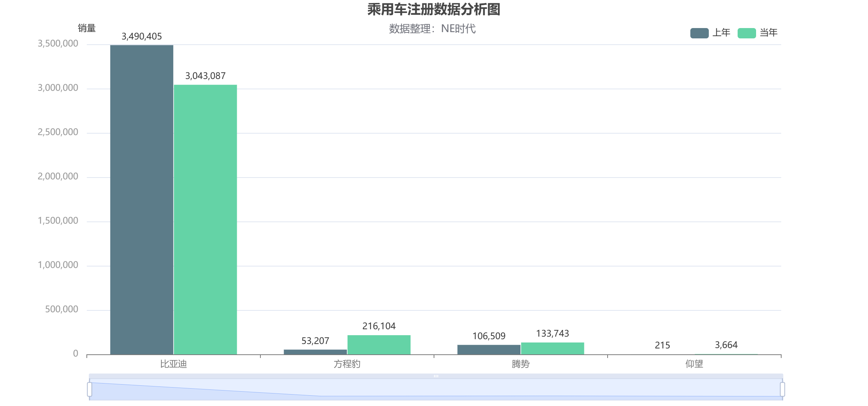This screenshot has width=868, height=406.
Task: Click the 方程豹 当年 green bar
Action: 379,345
